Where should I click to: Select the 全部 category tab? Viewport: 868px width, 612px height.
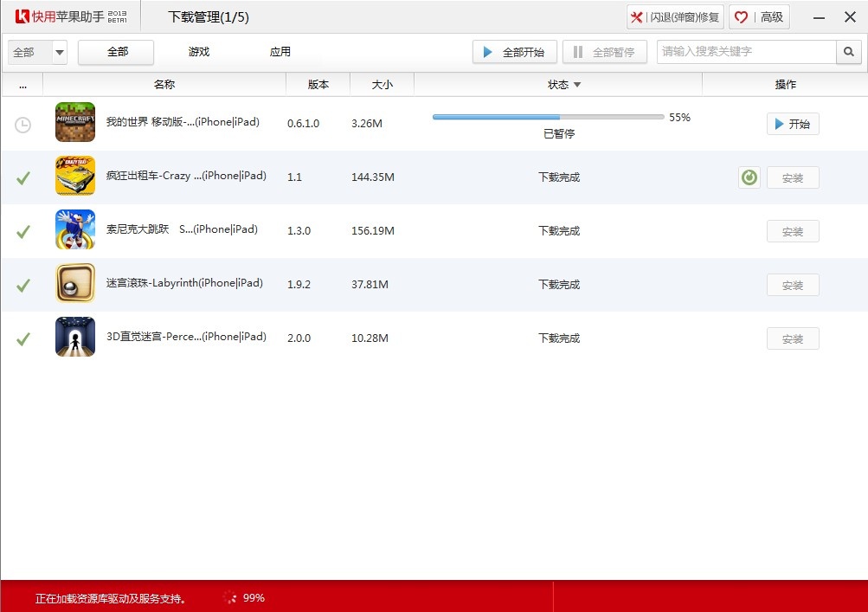pos(116,52)
